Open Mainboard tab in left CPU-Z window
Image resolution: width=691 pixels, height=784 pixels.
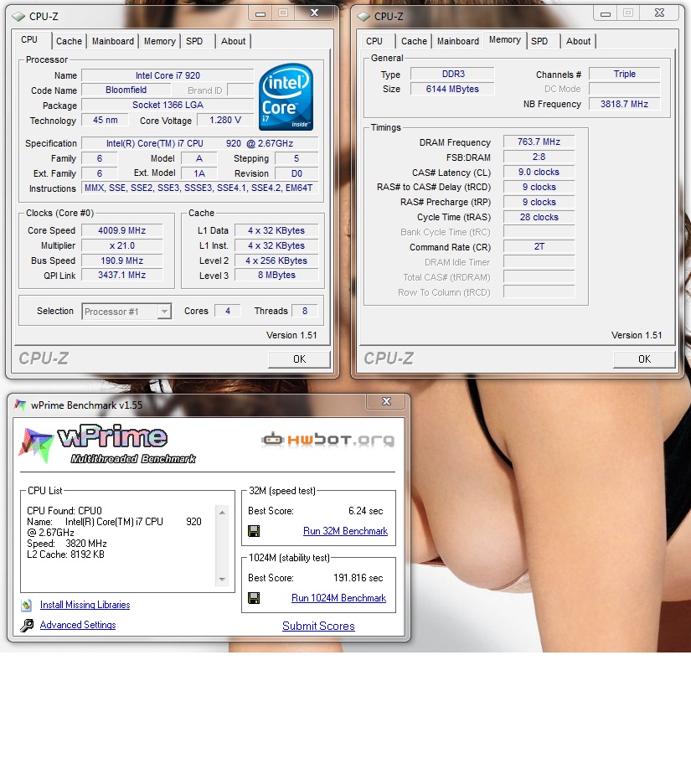pyautogui.click(x=113, y=41)
